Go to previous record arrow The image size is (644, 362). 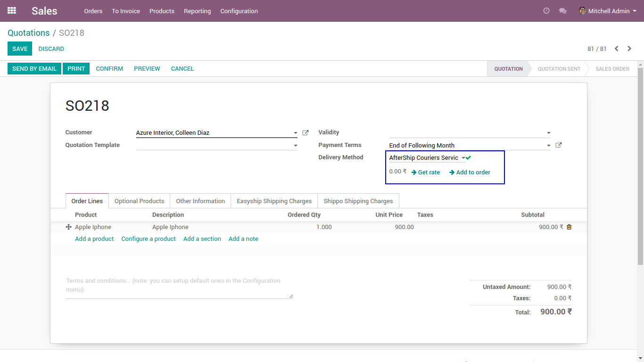click(x=617, y=49)
